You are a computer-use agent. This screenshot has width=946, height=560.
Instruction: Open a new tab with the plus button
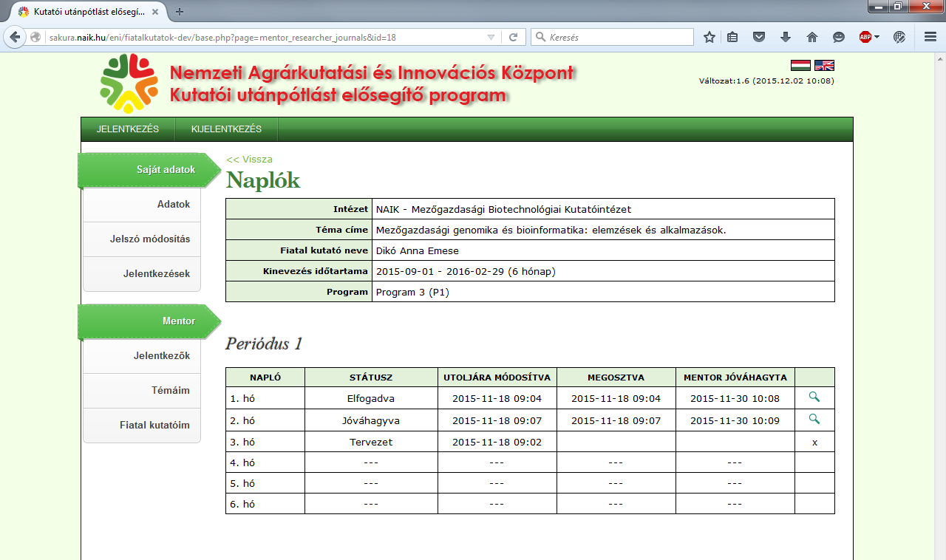[180, 11]
